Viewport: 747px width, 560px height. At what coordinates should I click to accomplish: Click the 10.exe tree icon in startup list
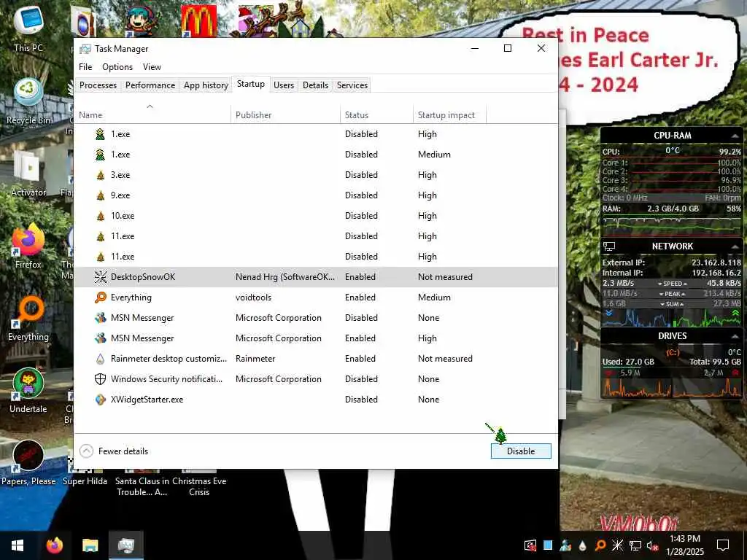[100, 216]
